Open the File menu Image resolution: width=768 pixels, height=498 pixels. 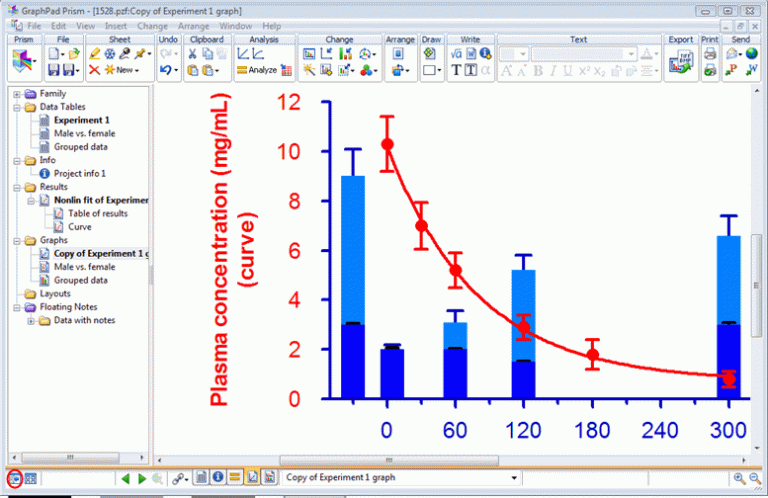[34, 26]
